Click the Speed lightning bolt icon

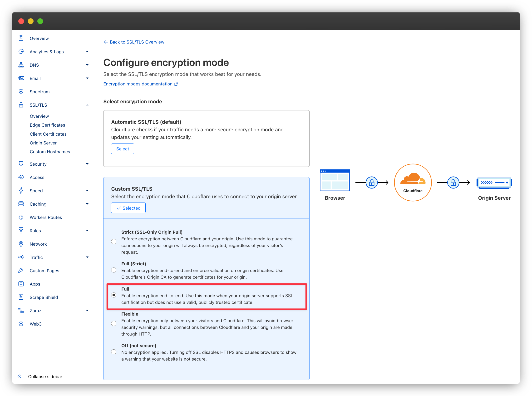tap(21, 191)
